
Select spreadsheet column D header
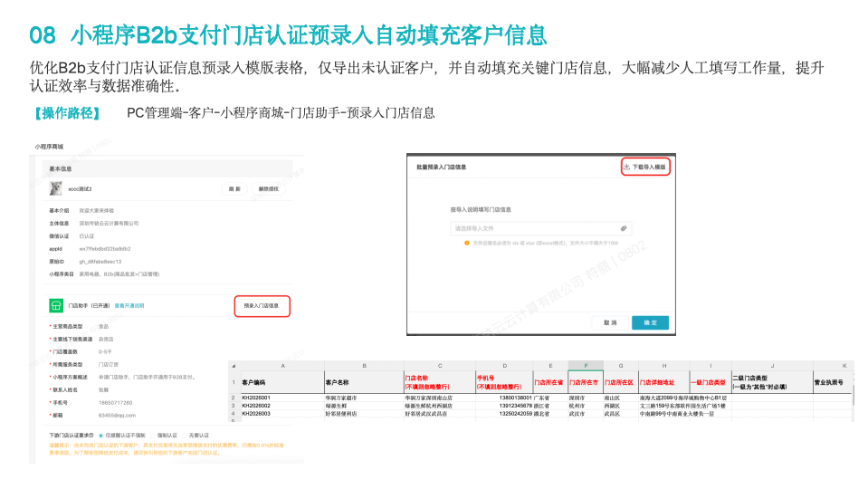coord(505,366)
